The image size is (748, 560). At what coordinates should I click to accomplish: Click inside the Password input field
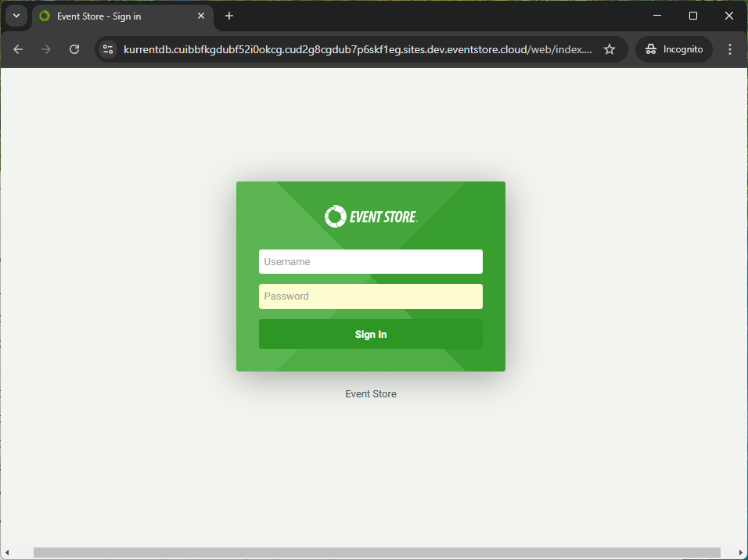tap(370, 296)
